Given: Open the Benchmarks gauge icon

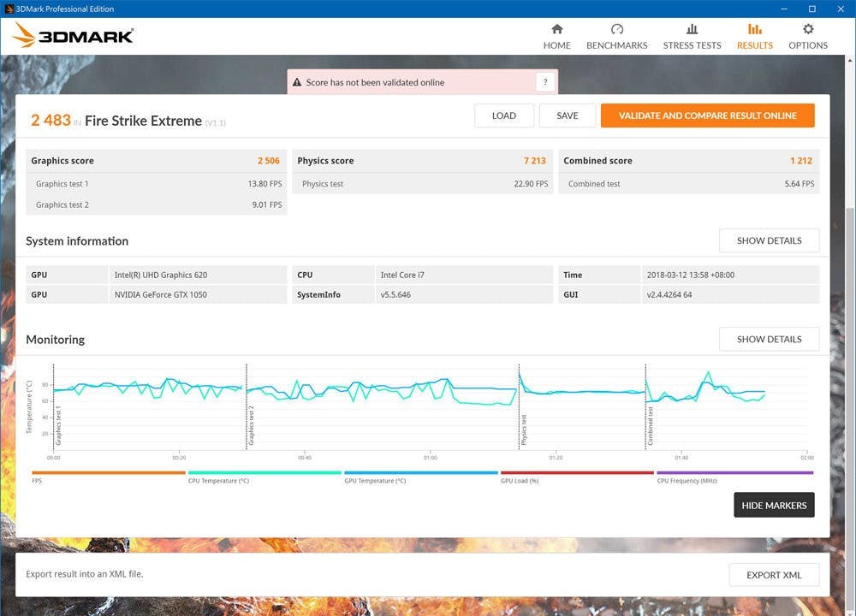Looking at the screenshot, I should (x=617, y=29).
